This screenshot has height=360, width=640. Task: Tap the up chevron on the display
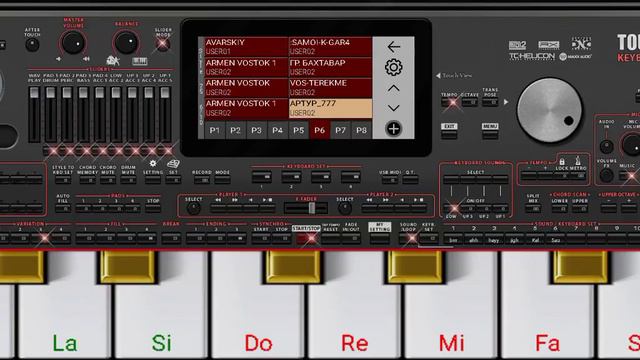[x=393, y=88]
